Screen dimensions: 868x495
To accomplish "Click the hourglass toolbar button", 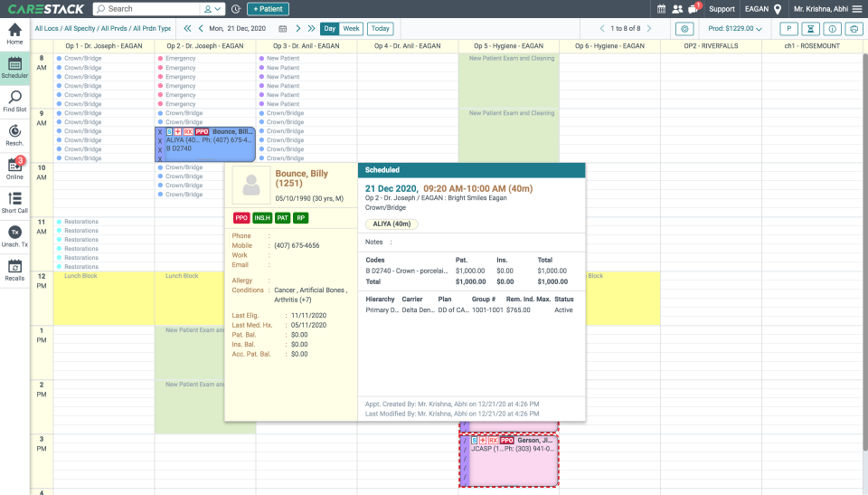I will pos(810,29).
